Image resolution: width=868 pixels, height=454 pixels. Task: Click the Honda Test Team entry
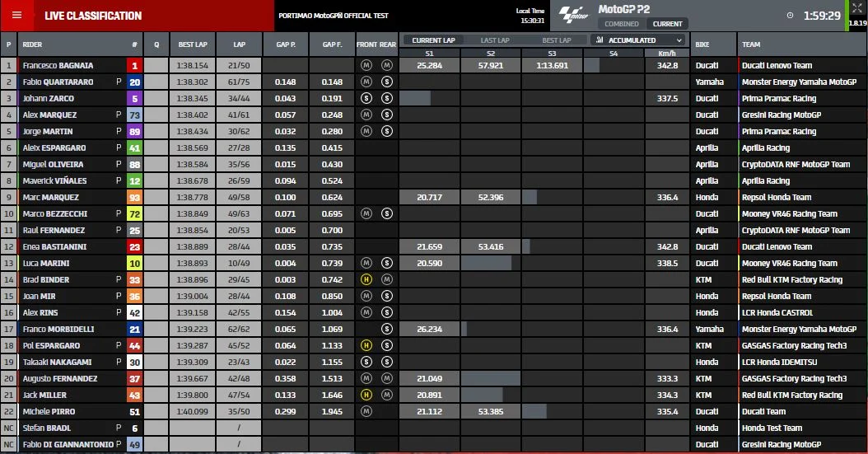[x=772, y=428]
